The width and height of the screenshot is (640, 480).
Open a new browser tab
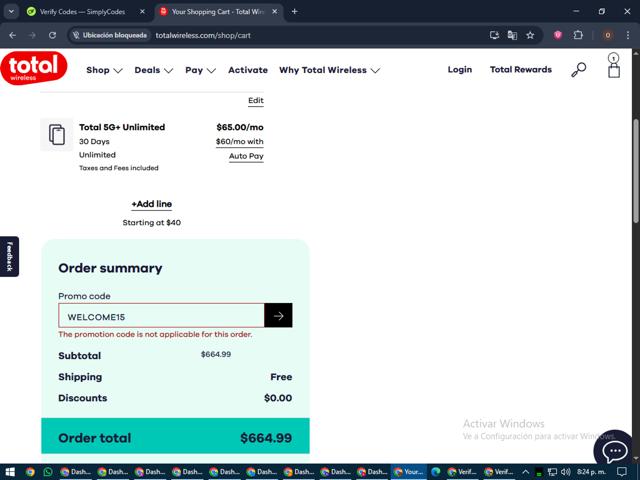(x=294, y=11)
